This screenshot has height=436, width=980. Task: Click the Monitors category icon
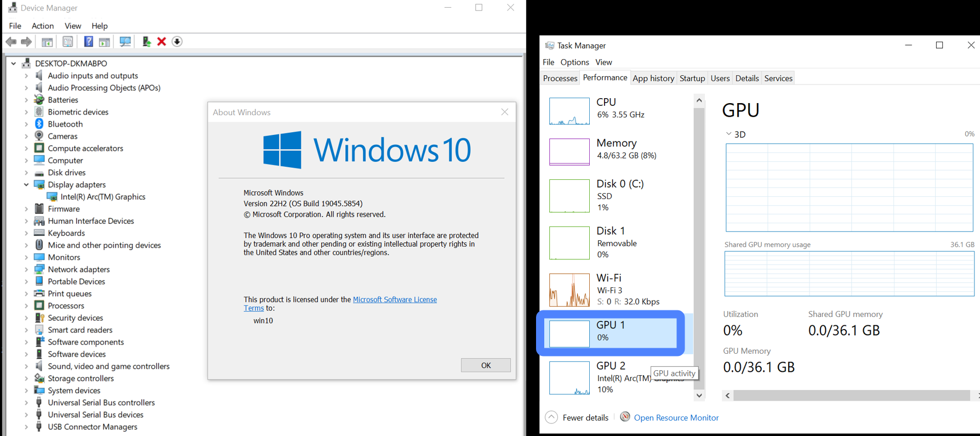(x=39, y=257)
